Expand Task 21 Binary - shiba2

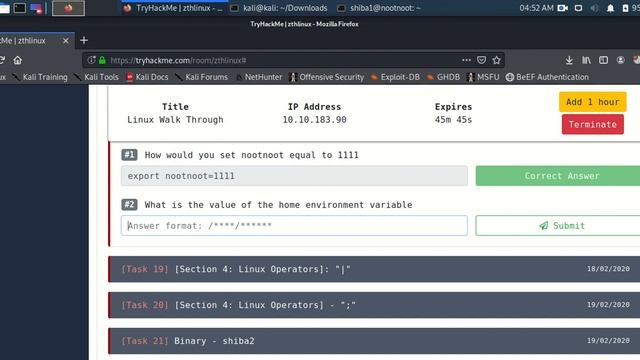374,341
